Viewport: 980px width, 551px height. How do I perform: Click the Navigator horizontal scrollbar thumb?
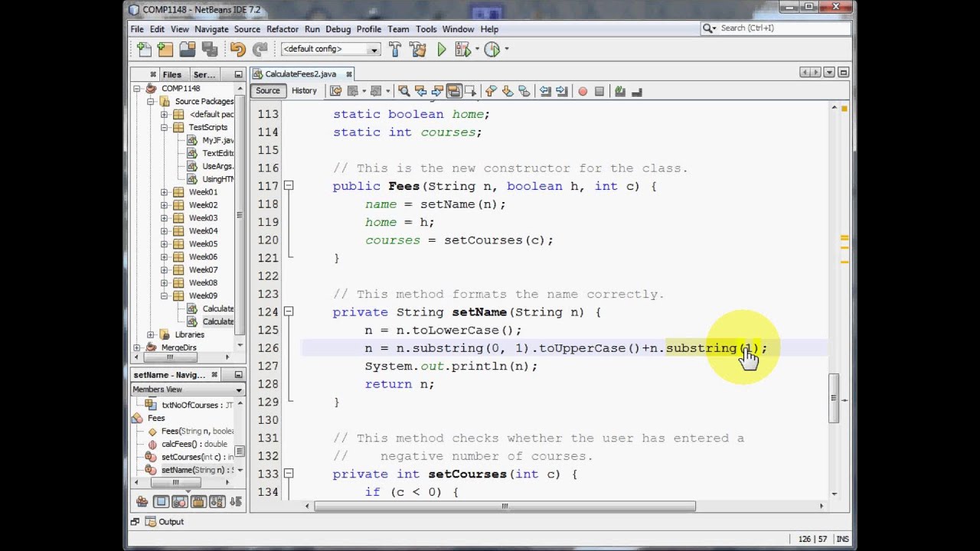click(x=175, y=483)
